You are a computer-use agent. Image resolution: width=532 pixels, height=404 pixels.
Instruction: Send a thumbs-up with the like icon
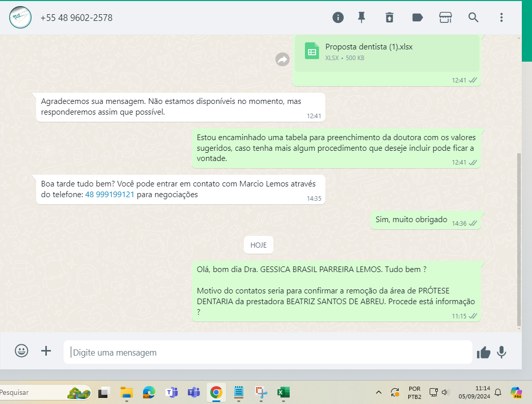coord(484,353)
